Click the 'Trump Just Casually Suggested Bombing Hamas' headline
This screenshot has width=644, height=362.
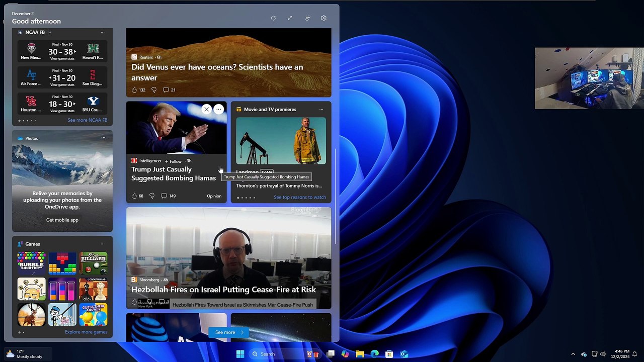174,173
